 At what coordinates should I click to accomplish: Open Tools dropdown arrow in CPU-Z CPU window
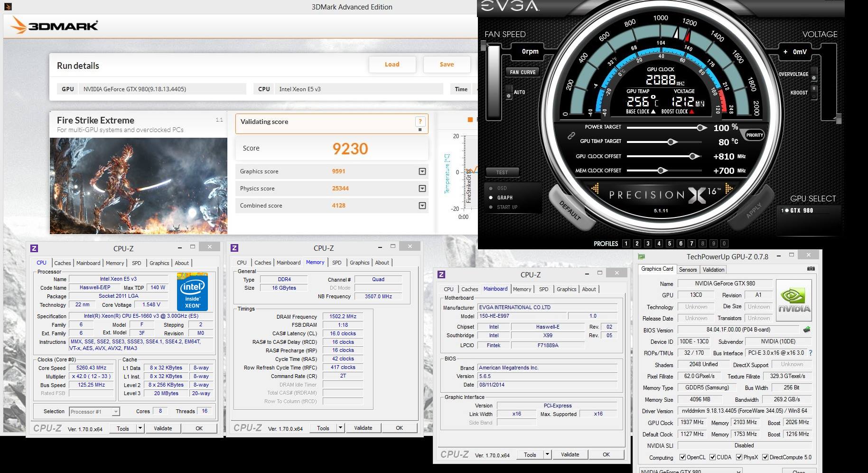[x=140, y=428]
